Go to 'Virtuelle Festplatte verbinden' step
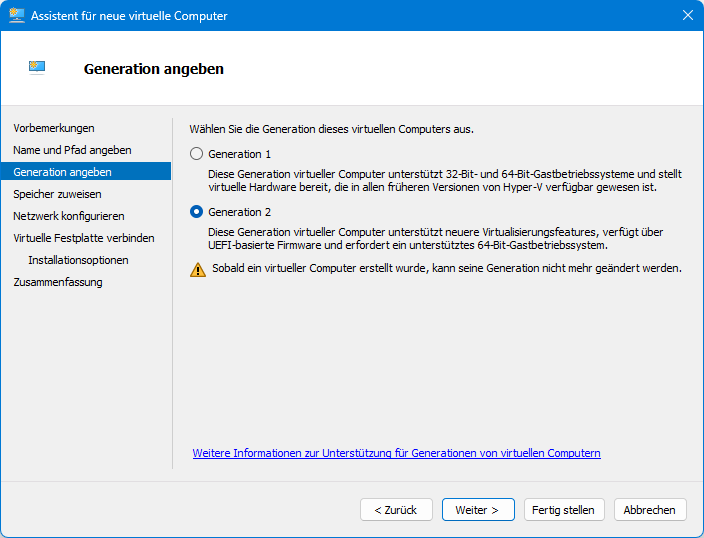The height and width of the screenshot is (538, 704). coord(84,238)
